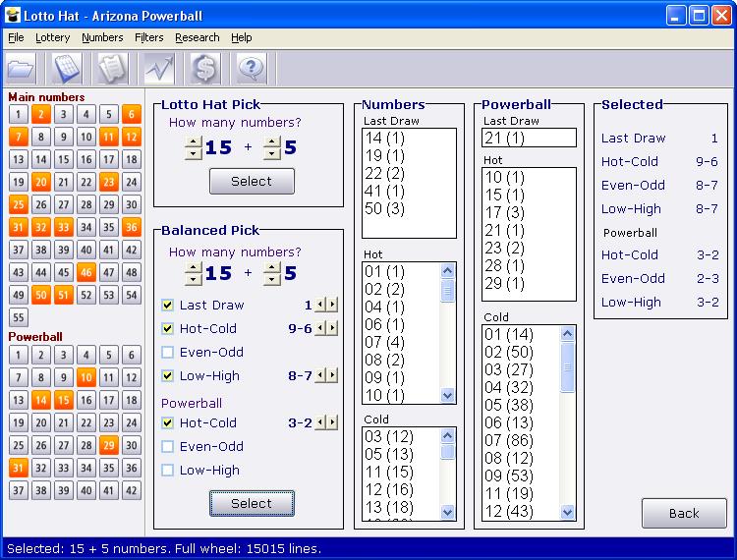Select the trend chart research icon
The width and height of the screenshot is (737, 560).
(x=159, y=69)
